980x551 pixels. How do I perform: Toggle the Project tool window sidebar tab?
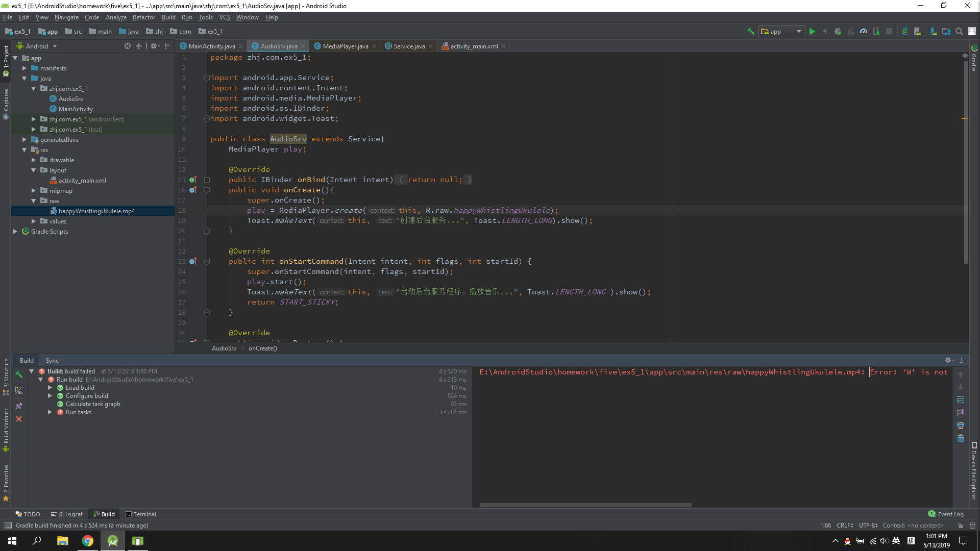(6, 61)
